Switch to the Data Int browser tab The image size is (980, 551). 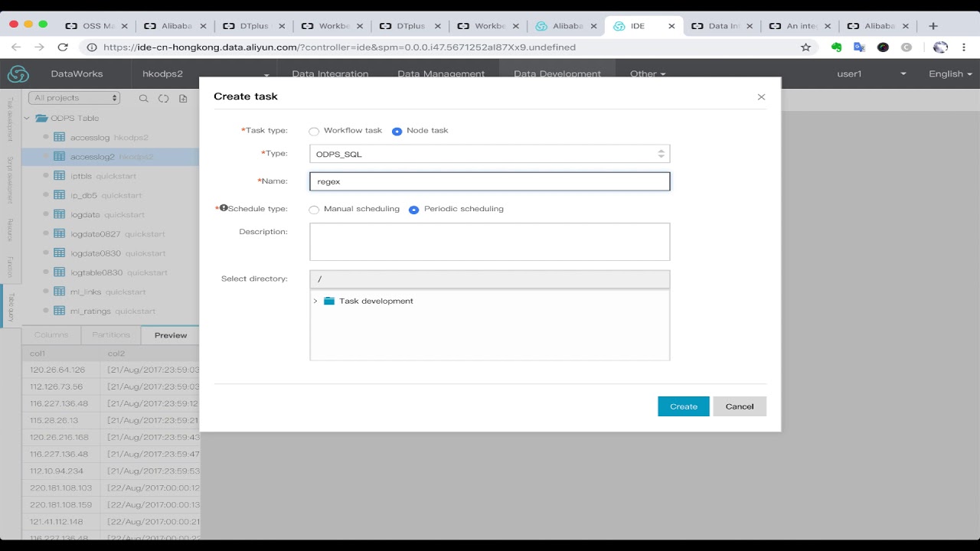(723, 26)
